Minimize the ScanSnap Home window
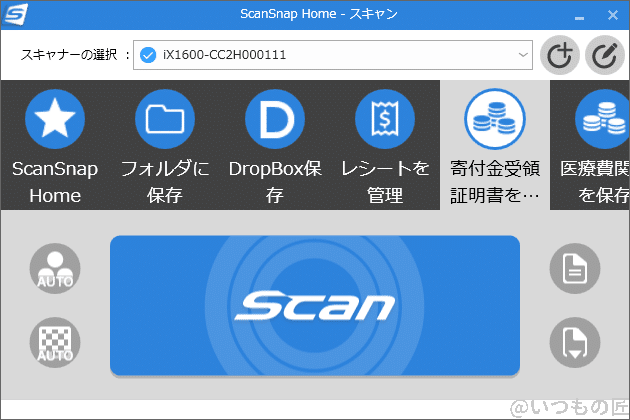 click(577, 15)
